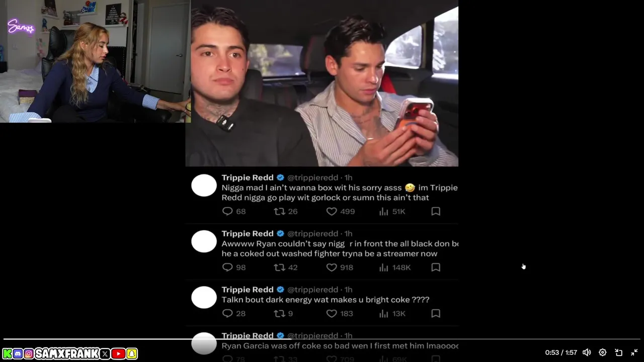Click the first tweet's profile avatar
The height and width of the screenshot is (362, 644).
coord(204,186)
